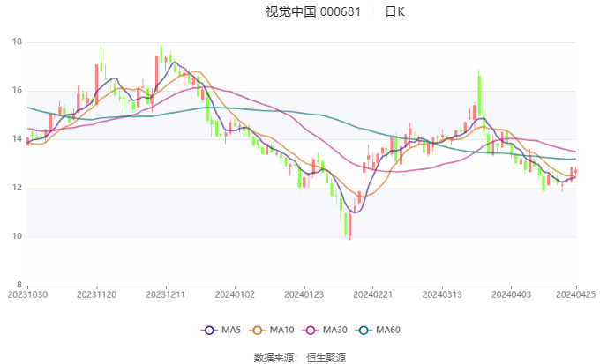Click the y-axis value 14

coord(17,139)
